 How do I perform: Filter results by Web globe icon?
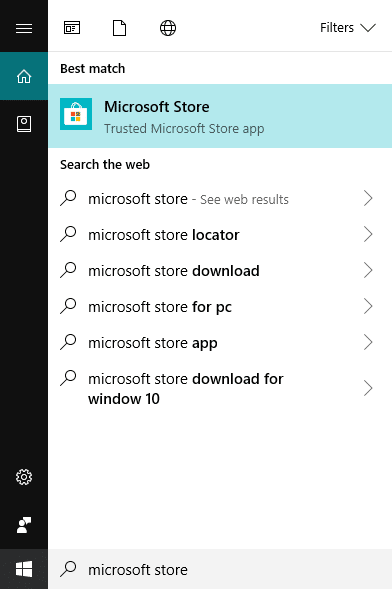pos(168,28)
